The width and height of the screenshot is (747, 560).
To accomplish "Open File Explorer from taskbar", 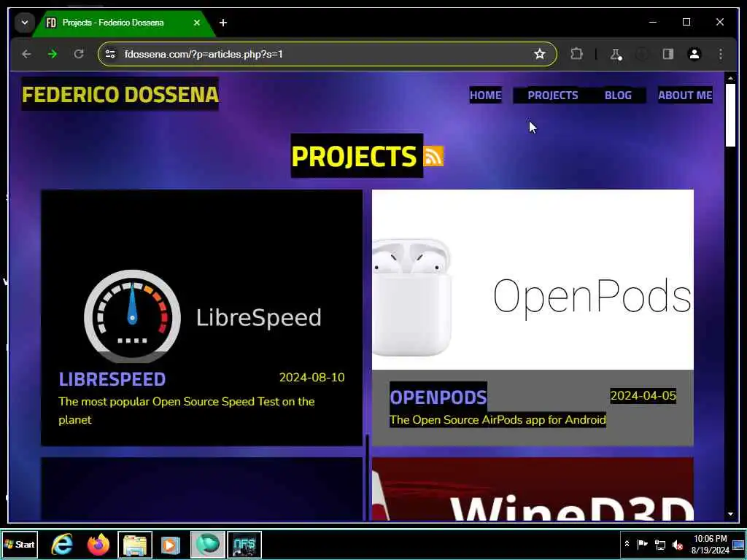I will tap(135, 544).
